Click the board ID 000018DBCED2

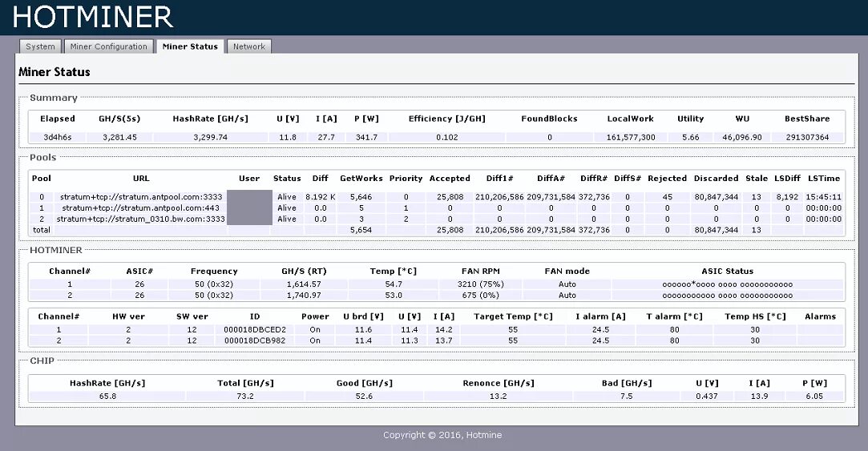pyautogui.click(x=255, y=330)
